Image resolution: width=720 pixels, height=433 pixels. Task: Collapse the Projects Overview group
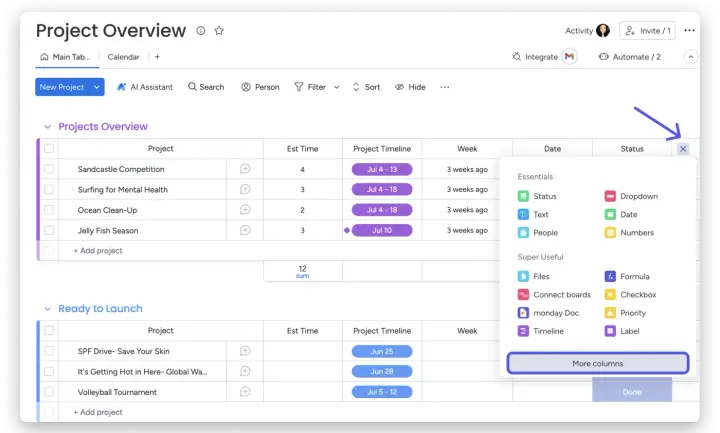tap(47, 127)
